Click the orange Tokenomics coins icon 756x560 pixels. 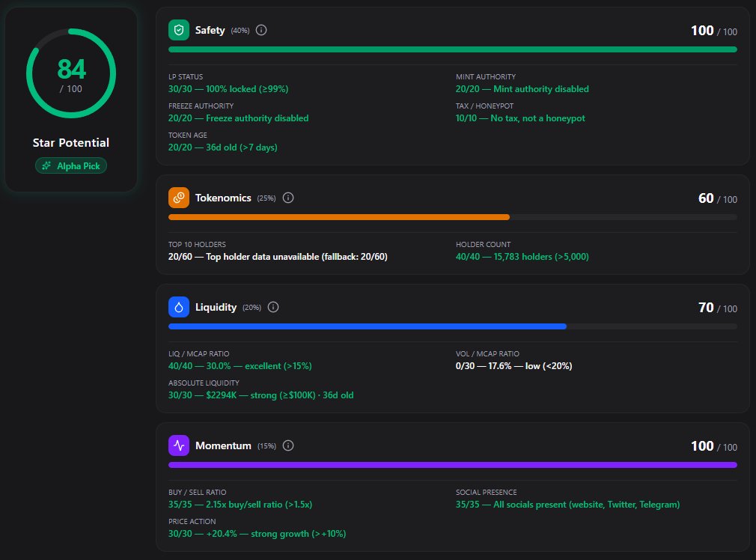click(178, 198)
